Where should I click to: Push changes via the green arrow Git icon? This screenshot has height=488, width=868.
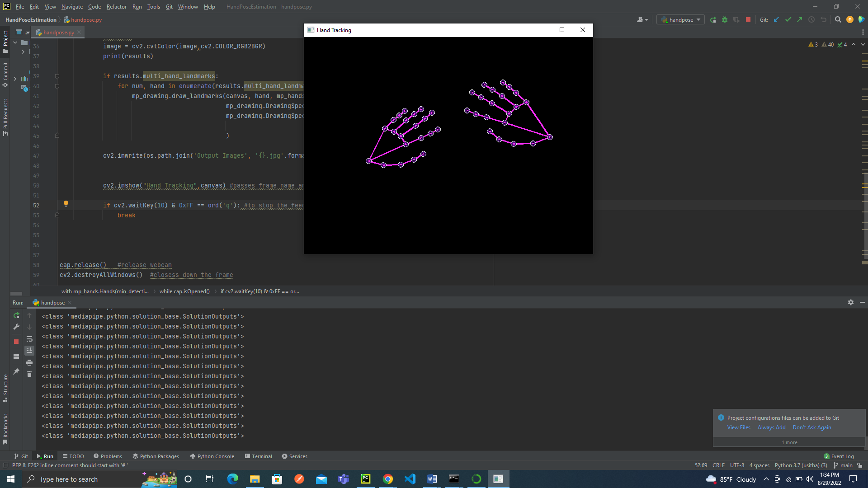pos(800,19)
